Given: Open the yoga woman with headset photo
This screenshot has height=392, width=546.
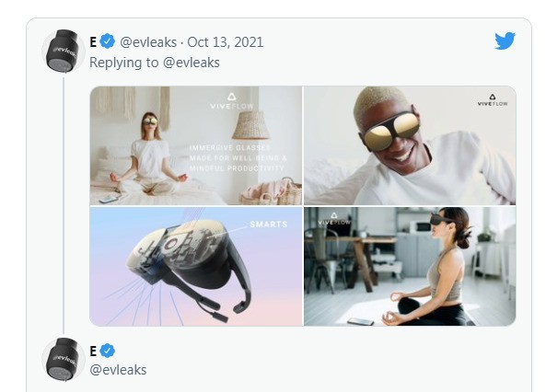Looking at the screenshot, I should click(x=410, y=267).
